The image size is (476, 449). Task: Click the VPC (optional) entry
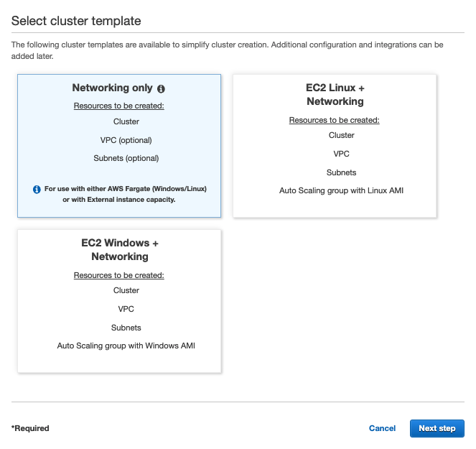126,140
